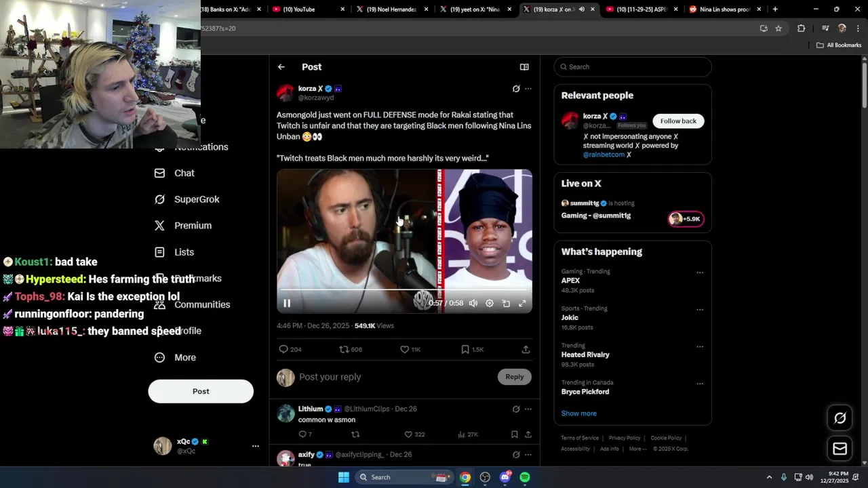Open more options on Lithium's reply

coord(528,409)
